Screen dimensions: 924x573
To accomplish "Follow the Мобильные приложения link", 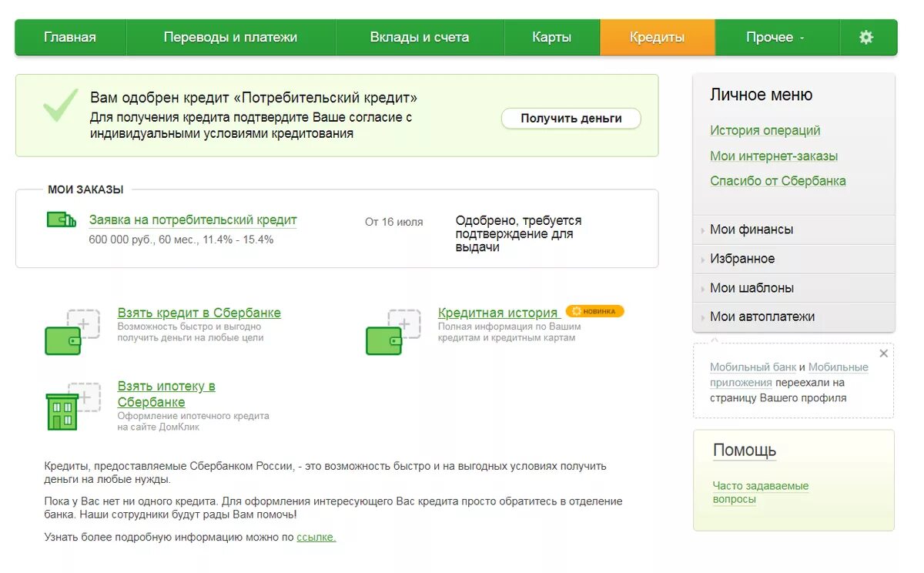I will [x=789, y=375].
